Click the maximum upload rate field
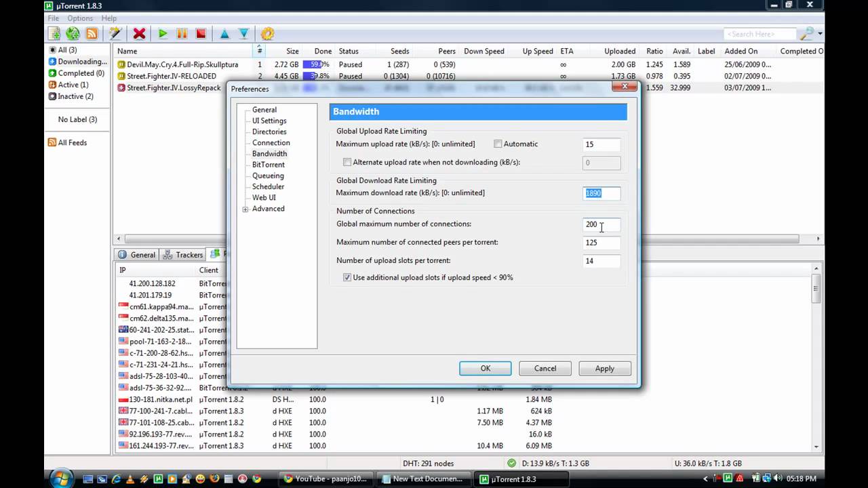 tap(601, 144)
